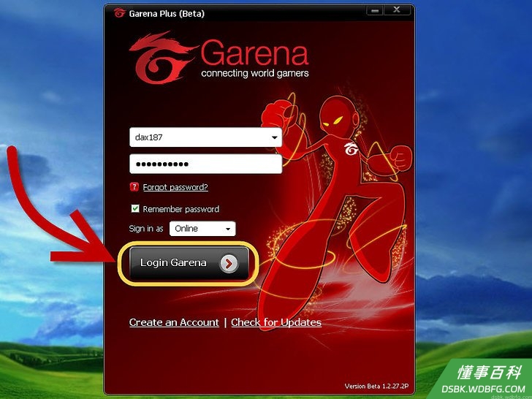This screenshot has height=399, width=532.
Task: Open the Forgot password? link
Action: pyautogui.click(x=175, y=187)
